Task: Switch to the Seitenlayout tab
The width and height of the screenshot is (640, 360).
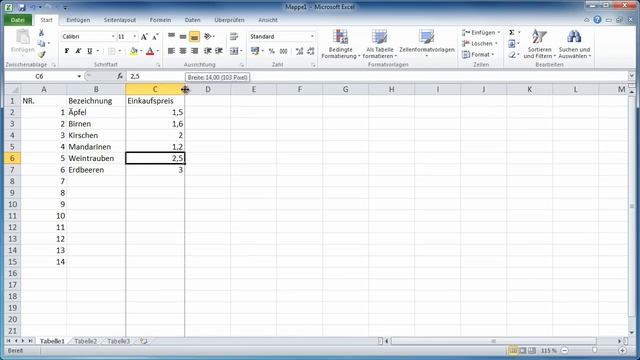Action: click(120, 20)
